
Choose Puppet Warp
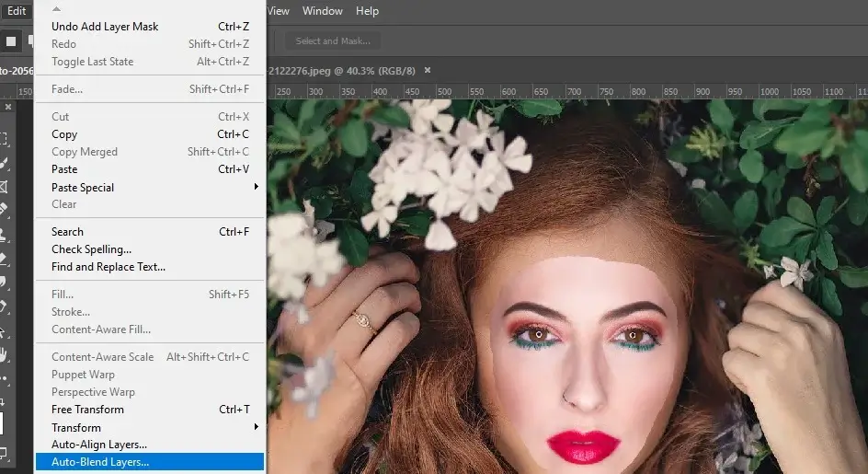150,375
